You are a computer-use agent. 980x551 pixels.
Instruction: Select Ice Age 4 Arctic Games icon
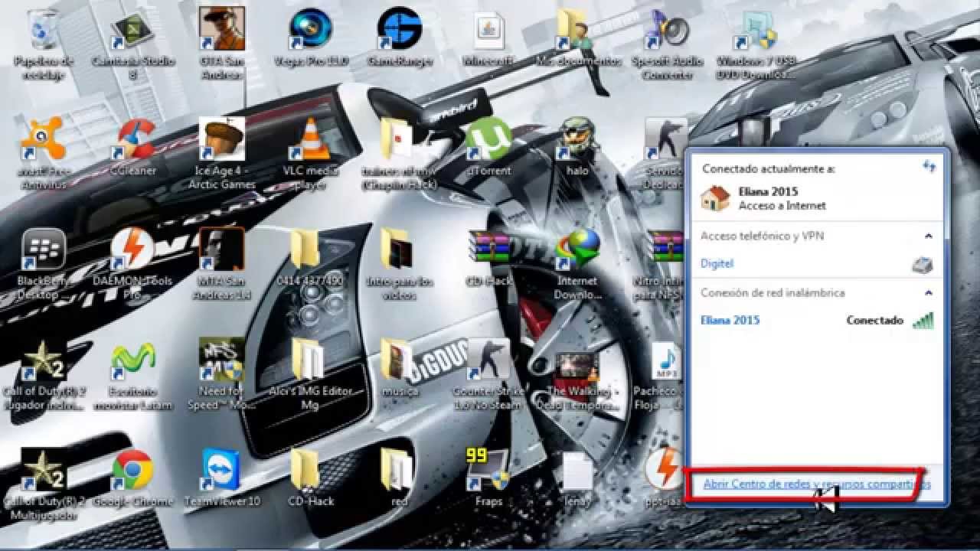click(222, 153)
